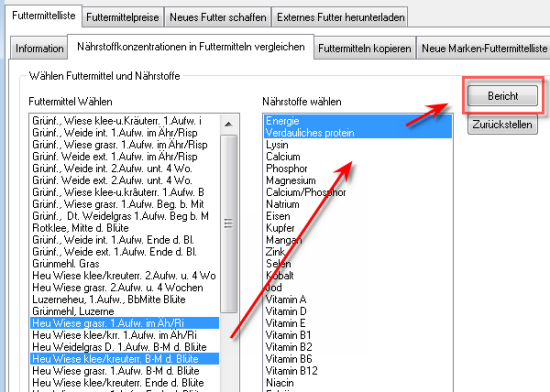The image size is (550, 392).
Task: Select the Phosphor nutrient
Action: coord(358,169)
